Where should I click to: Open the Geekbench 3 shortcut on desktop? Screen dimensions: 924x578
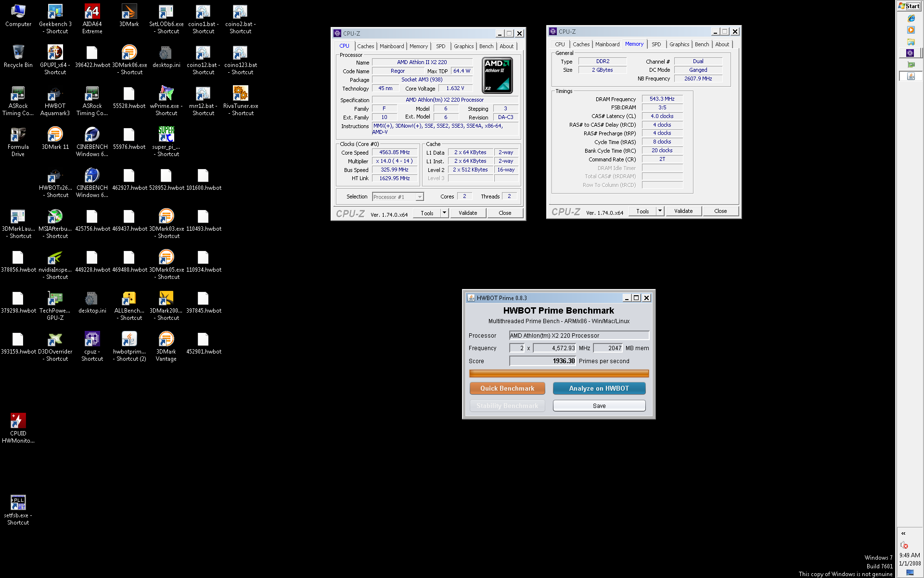point(55,19)
